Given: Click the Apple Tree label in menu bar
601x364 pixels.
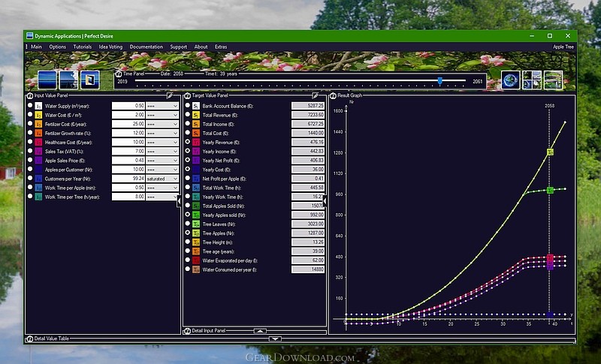Looking at the screenshot, I should click(x=563, y=47).
